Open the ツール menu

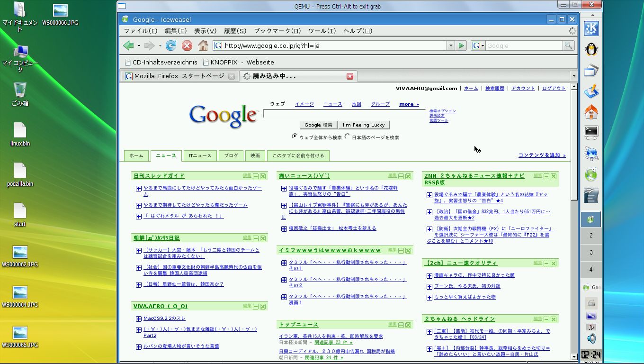(x=322, y=31)
